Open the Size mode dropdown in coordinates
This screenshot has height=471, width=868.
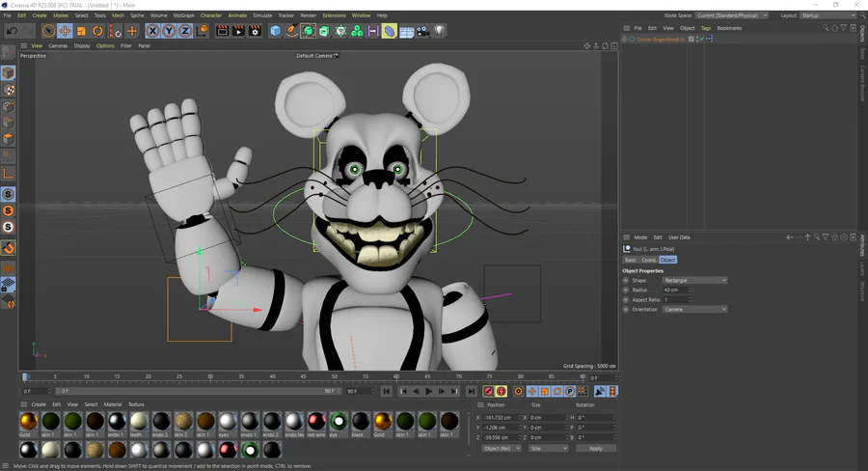tap(548, 448)
